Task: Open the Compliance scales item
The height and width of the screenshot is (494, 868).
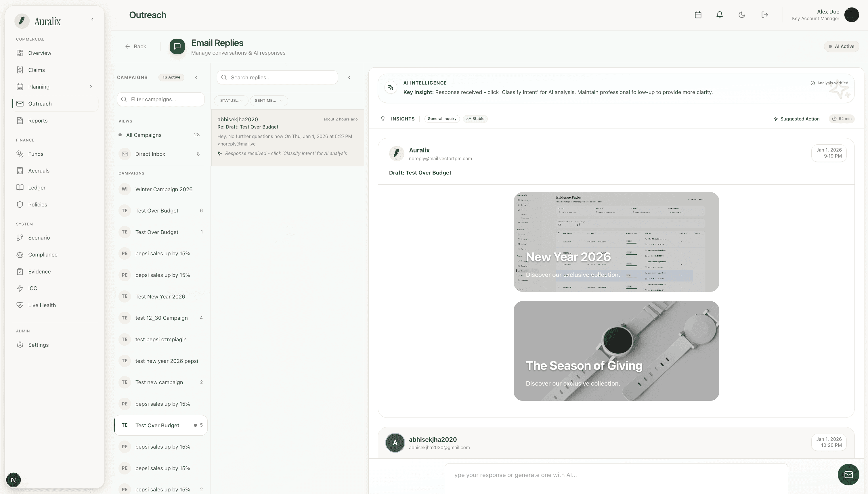Action: 42,254
